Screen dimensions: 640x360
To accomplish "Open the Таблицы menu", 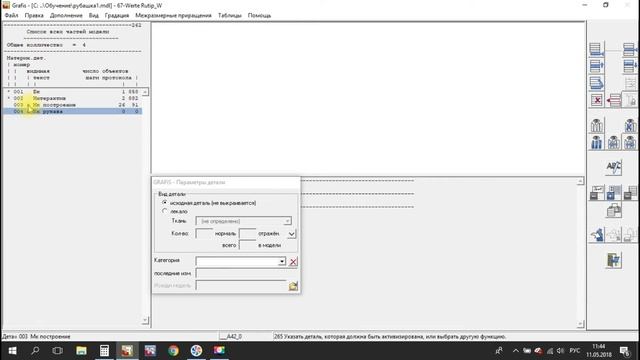I will (230, 16).
